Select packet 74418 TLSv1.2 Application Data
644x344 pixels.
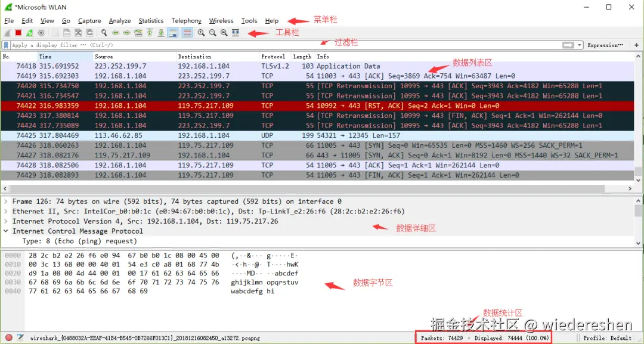pos(317,66)
